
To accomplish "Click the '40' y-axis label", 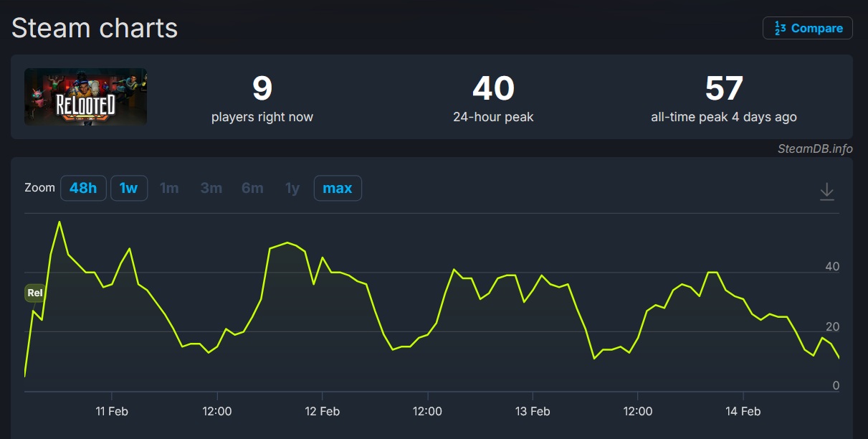I will (832, 267).
